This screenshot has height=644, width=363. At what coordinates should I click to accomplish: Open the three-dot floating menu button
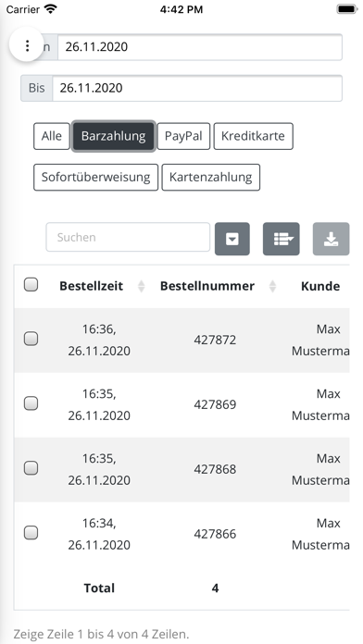coord(27,45)
